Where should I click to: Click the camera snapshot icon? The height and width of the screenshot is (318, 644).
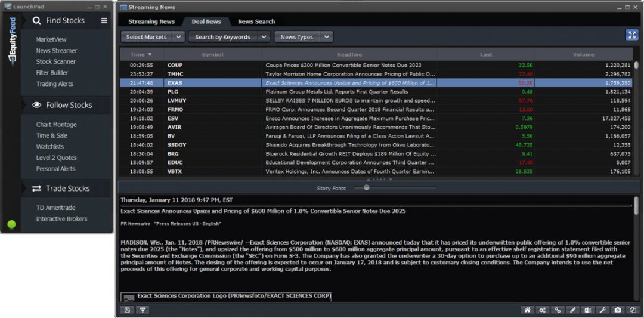click(x=617, y=310)
